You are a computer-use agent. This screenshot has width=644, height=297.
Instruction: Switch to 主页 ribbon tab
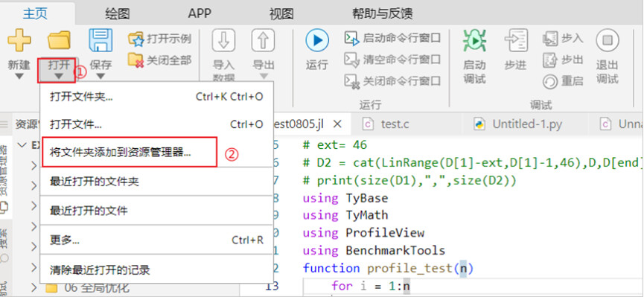(x=35, y=13)
